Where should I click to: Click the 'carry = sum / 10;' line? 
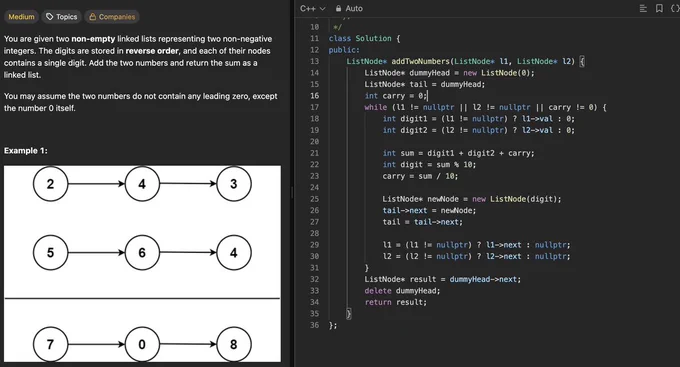coord(420,176)
